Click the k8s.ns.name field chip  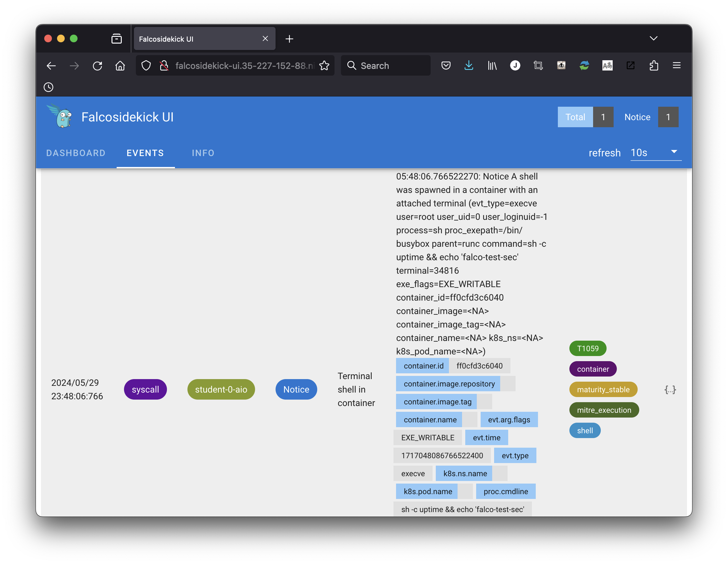pos(464,474)
